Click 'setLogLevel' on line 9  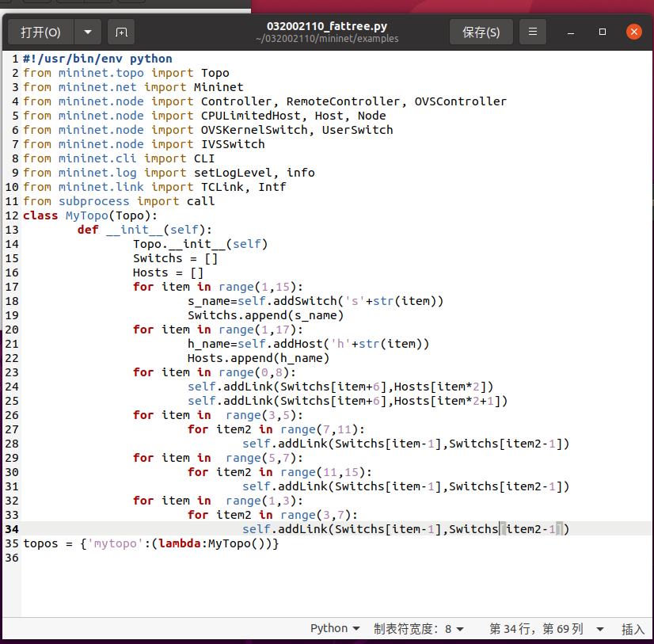click(x=233, y=173)
